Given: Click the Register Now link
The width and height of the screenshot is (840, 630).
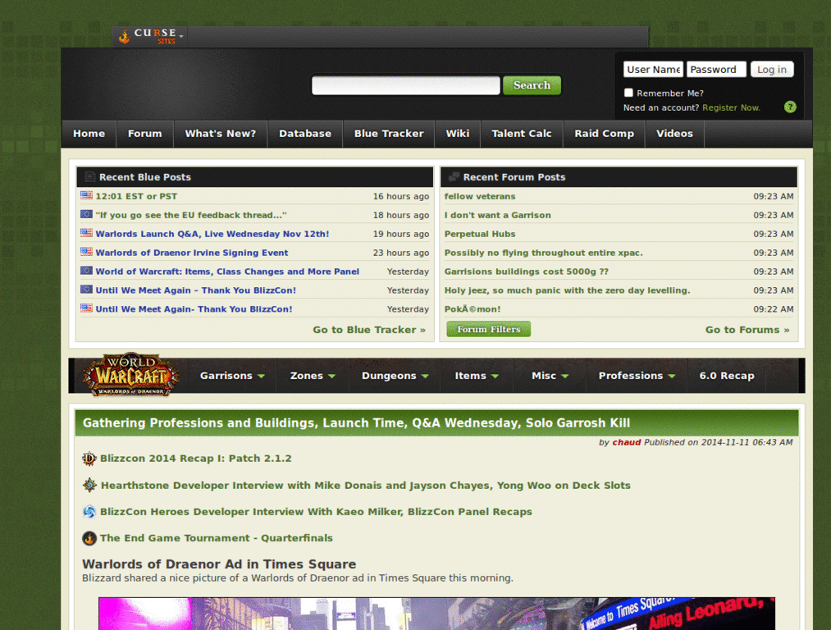Looking at the screenshot, I should point(730,107).
